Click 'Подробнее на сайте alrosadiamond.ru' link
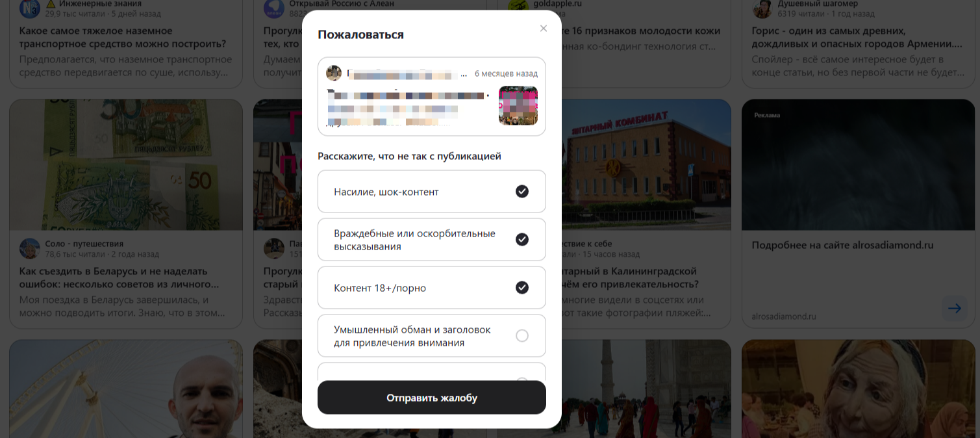Screen dimensions: 980x438 [x=842, y=245]
